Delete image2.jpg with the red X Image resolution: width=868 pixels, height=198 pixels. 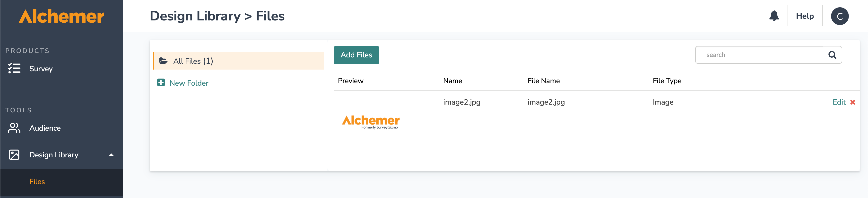click(852, 102)
